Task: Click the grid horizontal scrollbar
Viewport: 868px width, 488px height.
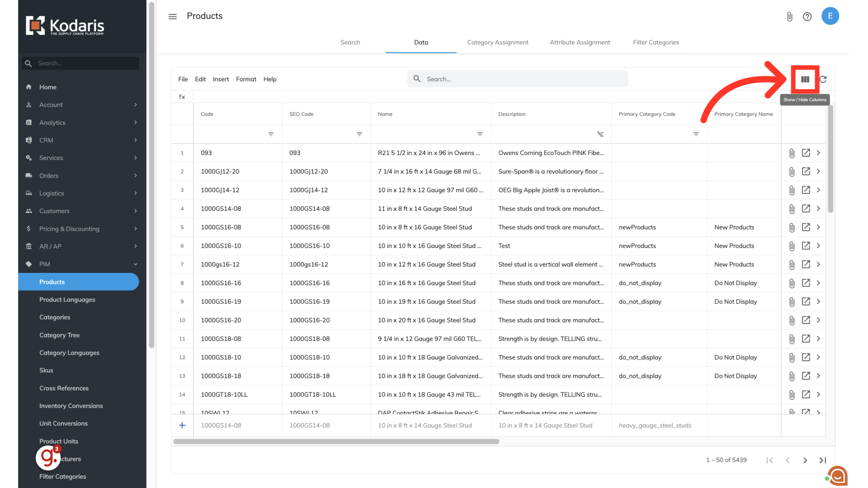Action: (336, 441)
